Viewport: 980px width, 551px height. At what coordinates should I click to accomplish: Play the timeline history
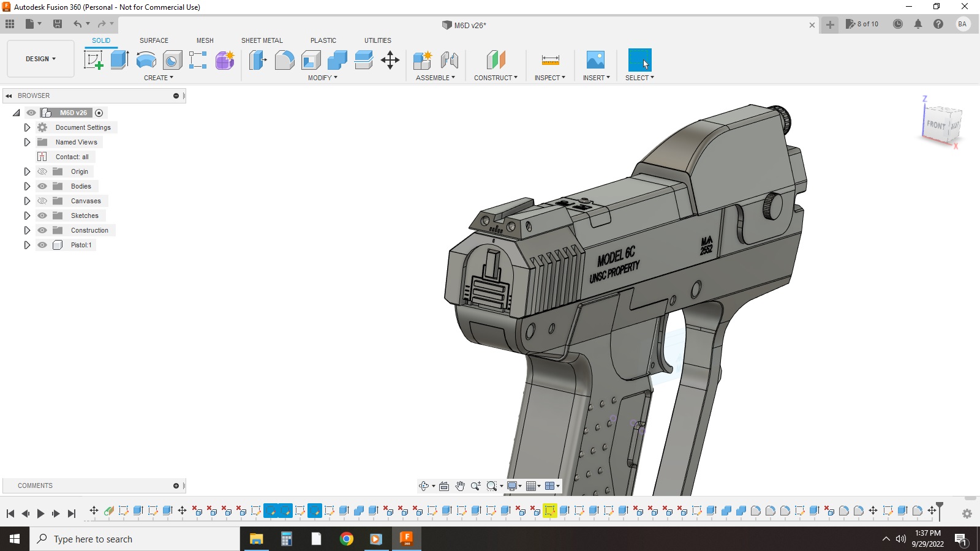coord(40,514)
